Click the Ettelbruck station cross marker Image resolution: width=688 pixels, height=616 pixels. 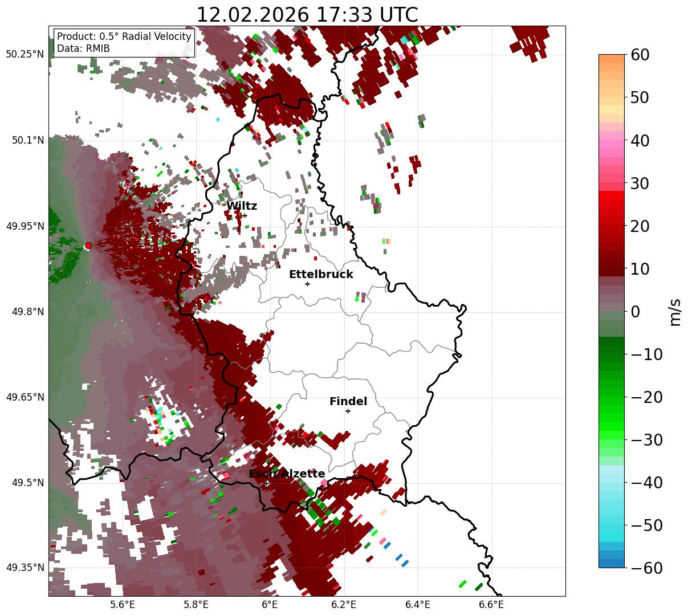(307, 284)
